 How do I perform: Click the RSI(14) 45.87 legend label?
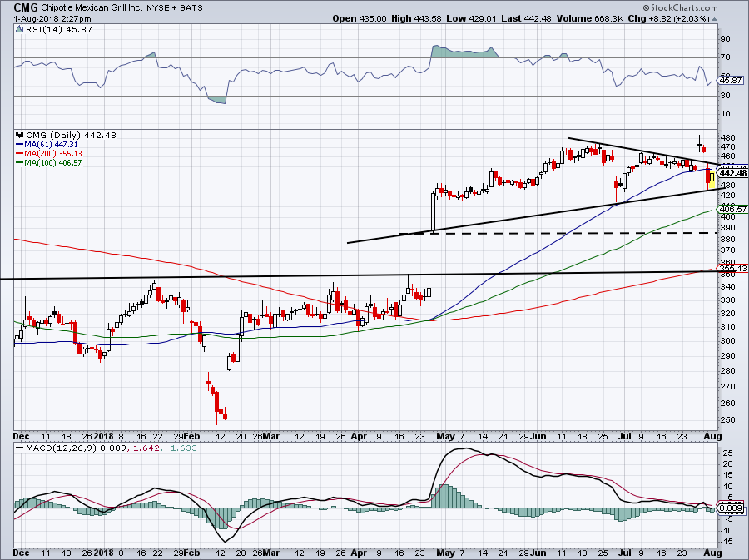[x=58, y=30]
